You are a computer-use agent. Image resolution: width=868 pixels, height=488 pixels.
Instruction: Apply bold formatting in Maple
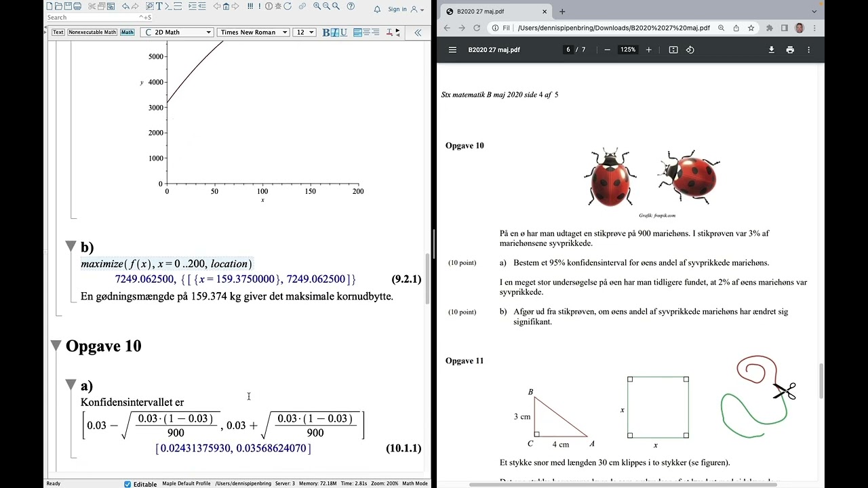[x=326, y=33]
